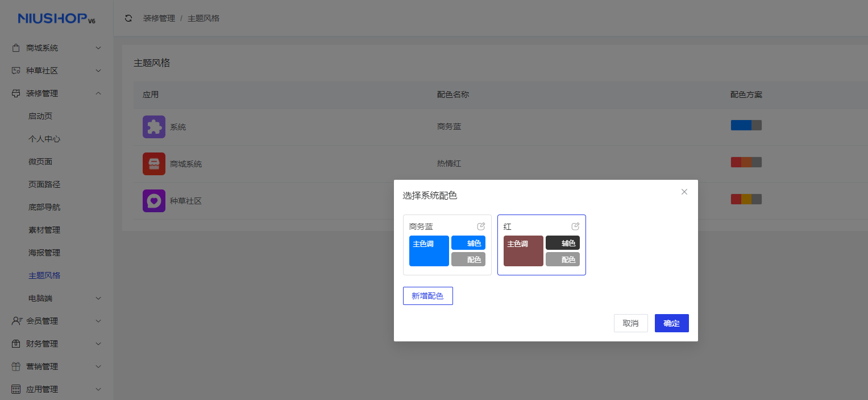Edit the 商务蓝 color scheme via pencil icon
Image resolution: width=868 pixels, height=400 pixels.
coord(481,226)
